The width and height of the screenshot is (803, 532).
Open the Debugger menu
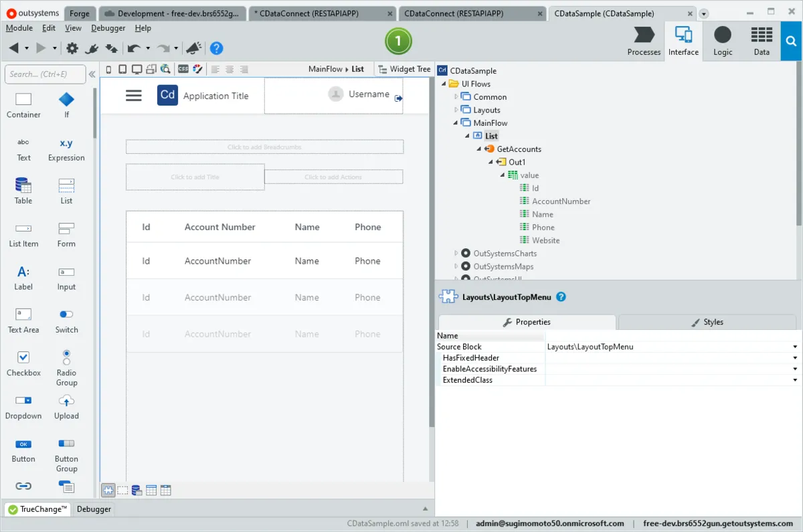[108, 28]
